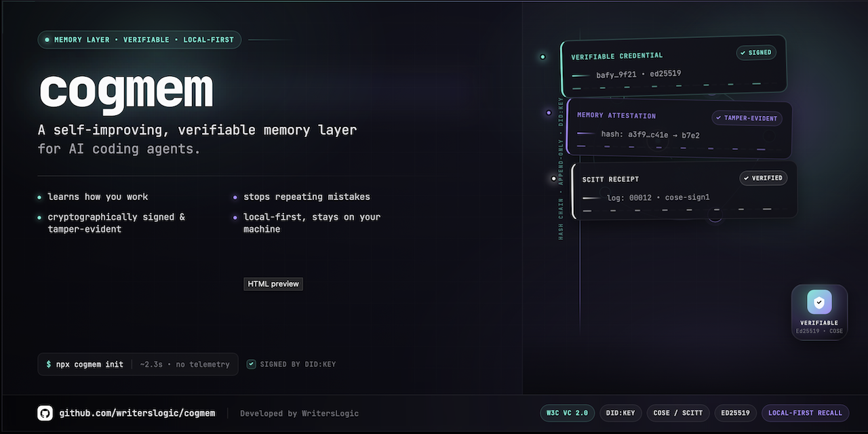The height and width of the screenshot is (434, 868).
Task: Select the COSE / SCITT tag
Action: coord(678,413)
